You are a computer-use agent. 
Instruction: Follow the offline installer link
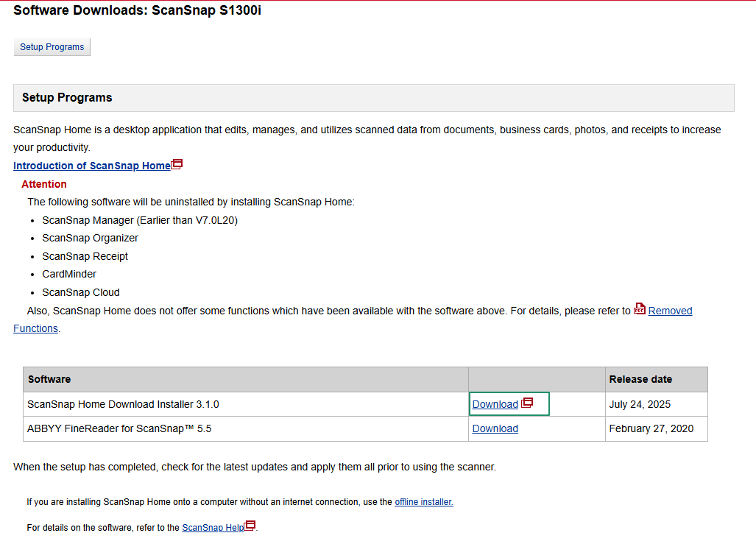pyautogui.click(x=423, y=502)
